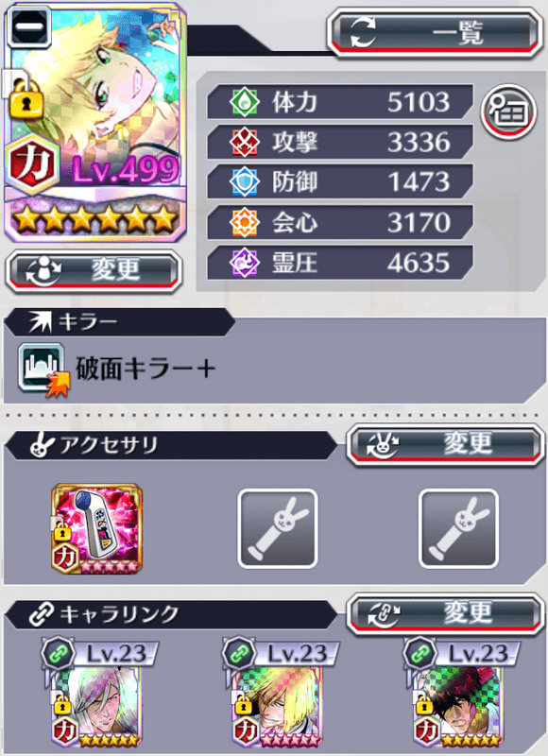Select the dark-haired link character thumbnail
The height and width of the screenshot is (756, 548).
click(x=459, y=706)
